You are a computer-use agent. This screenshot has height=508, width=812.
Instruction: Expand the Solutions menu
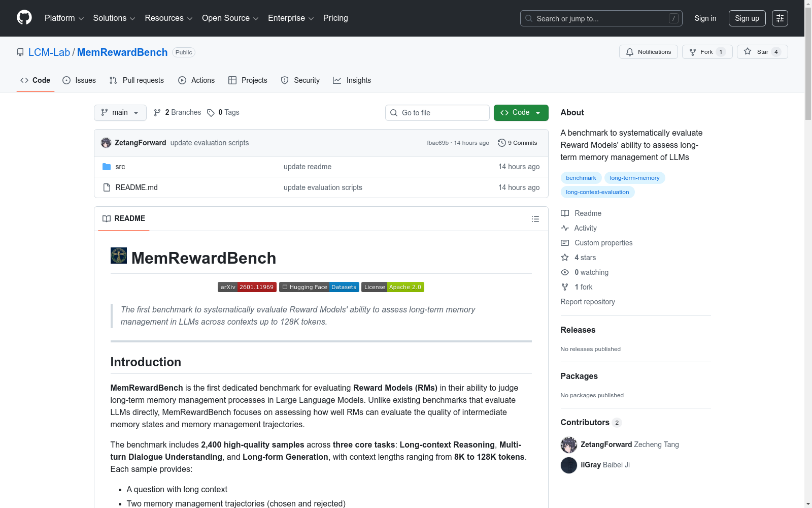(x=114, y=18)
